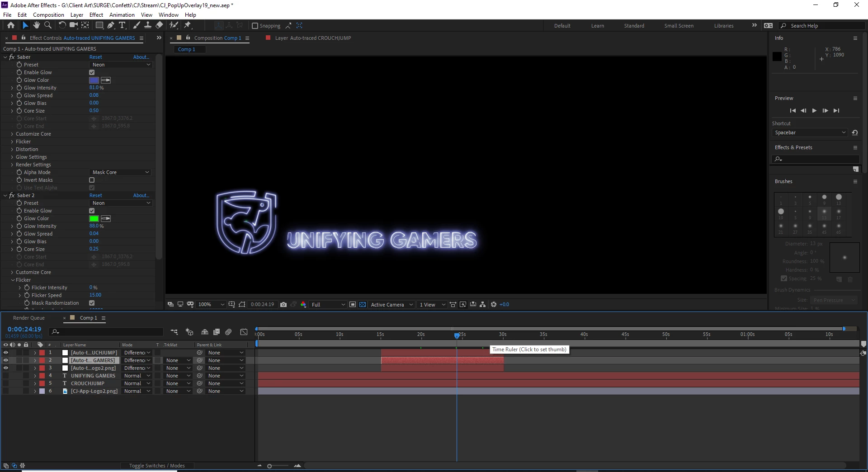Open Active Camera view dropdown

point(392,305)
